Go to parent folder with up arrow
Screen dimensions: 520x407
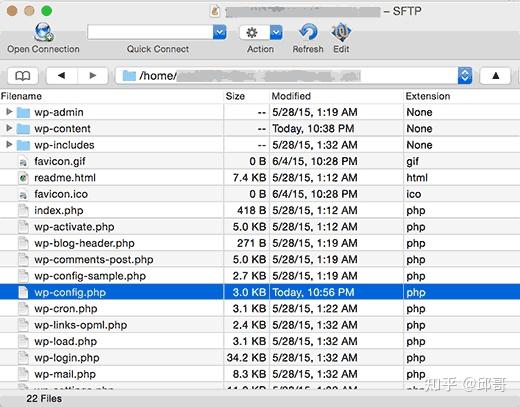tap(495, 76)
